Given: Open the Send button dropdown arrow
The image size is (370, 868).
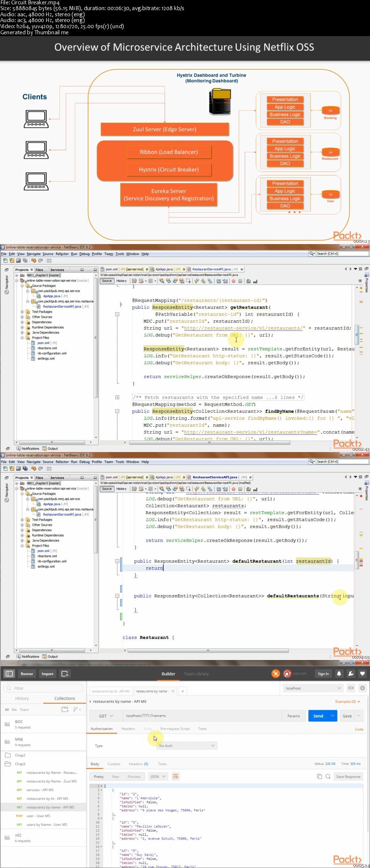Looking at the screenshot, I should coord(333,716).
